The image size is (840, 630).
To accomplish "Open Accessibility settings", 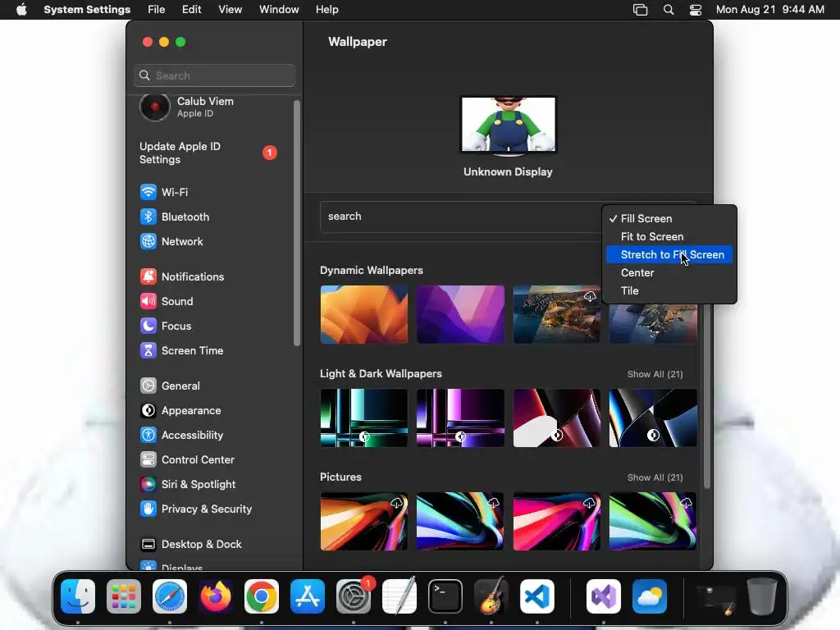I will click(x=181, y=435).
